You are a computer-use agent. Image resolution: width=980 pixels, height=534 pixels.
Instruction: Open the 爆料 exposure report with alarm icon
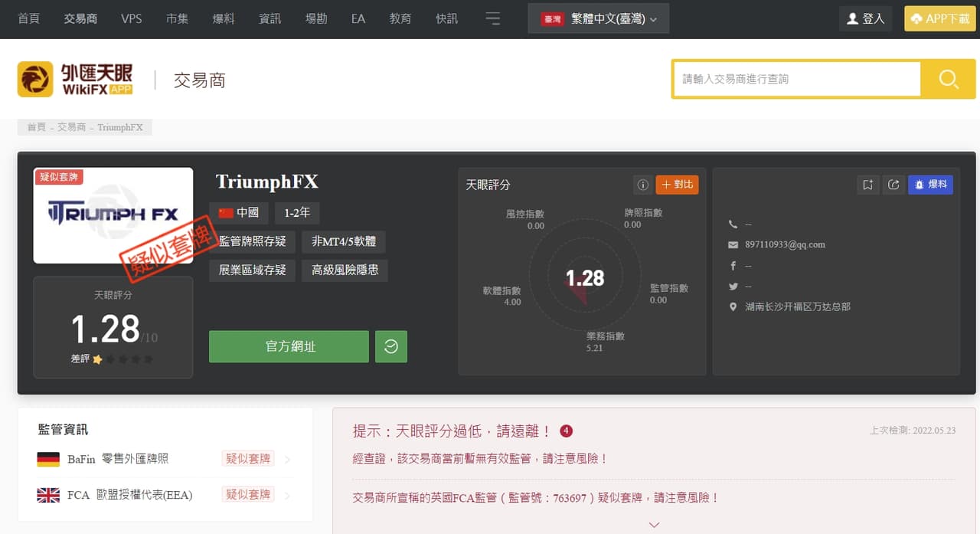[930, 185]
